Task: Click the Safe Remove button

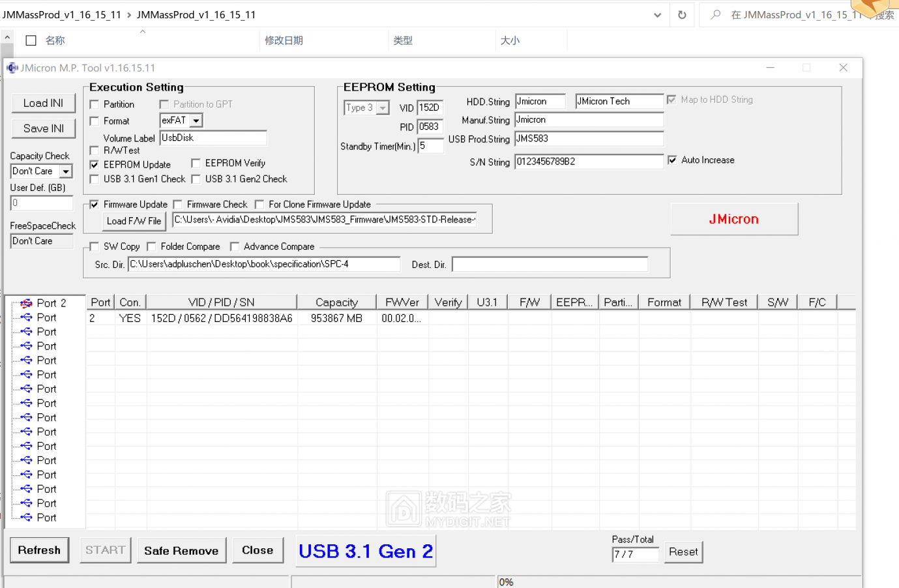Action: pyautogui.click(x=181, y=551)
